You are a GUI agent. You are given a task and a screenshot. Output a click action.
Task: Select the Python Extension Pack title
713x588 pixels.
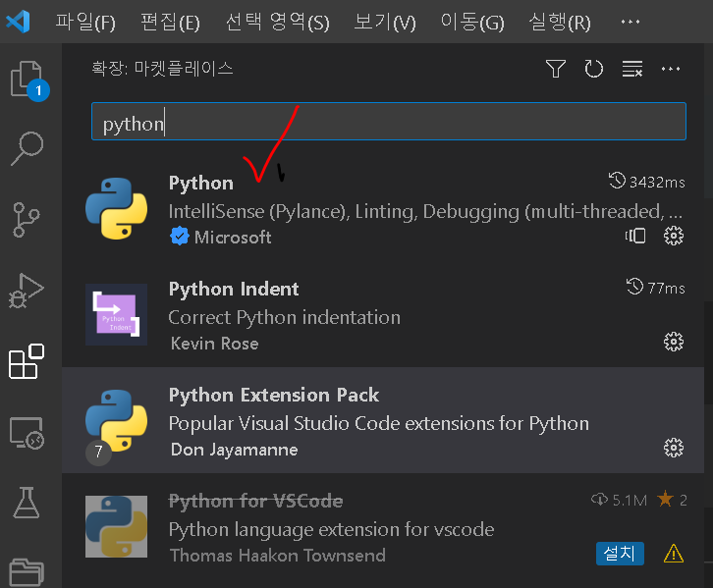[274, 395]
